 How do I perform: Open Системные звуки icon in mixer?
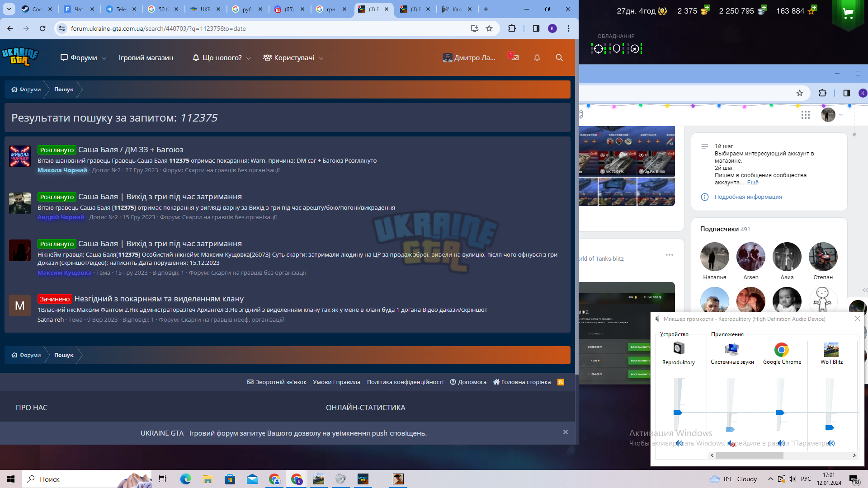click(x=731, y=350)
